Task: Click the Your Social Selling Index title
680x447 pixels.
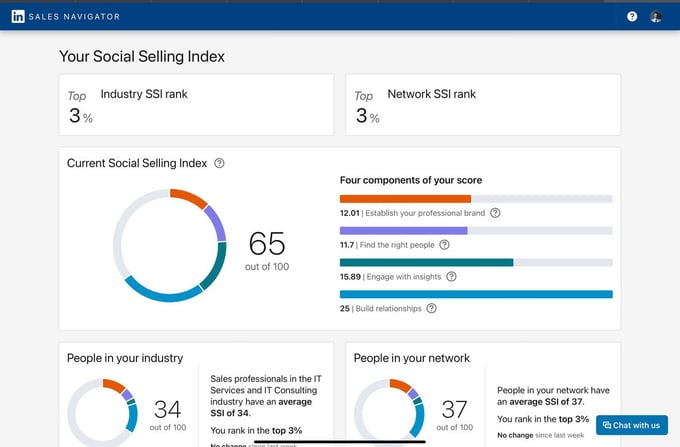Action: click(142, 56)
